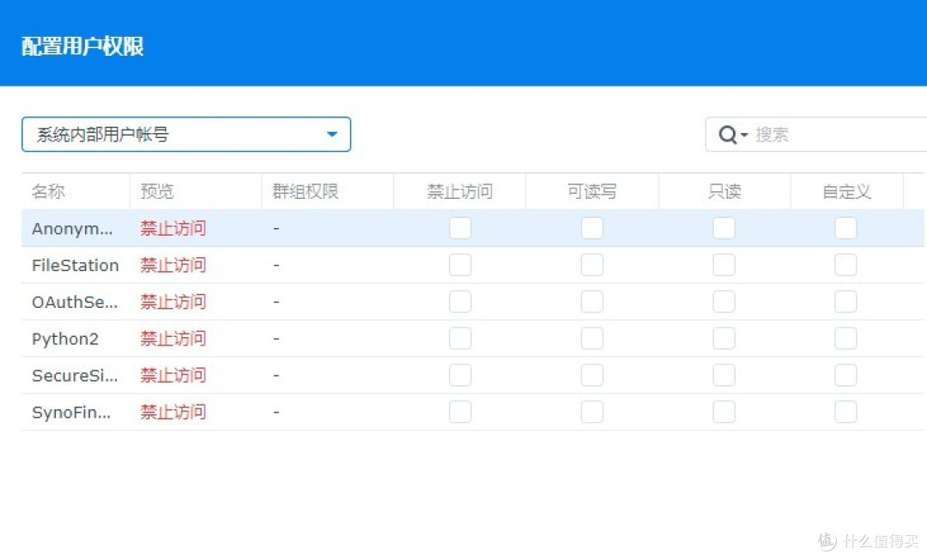Click the 预览 column header
This screenshot has width=927, height=560.
[x=156, y=191]
